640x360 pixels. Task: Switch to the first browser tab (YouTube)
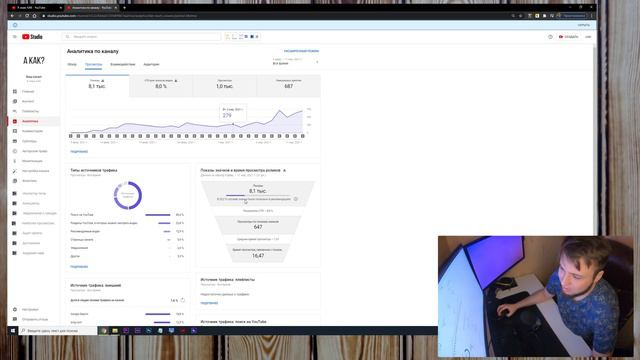click(x=36, y=8)
